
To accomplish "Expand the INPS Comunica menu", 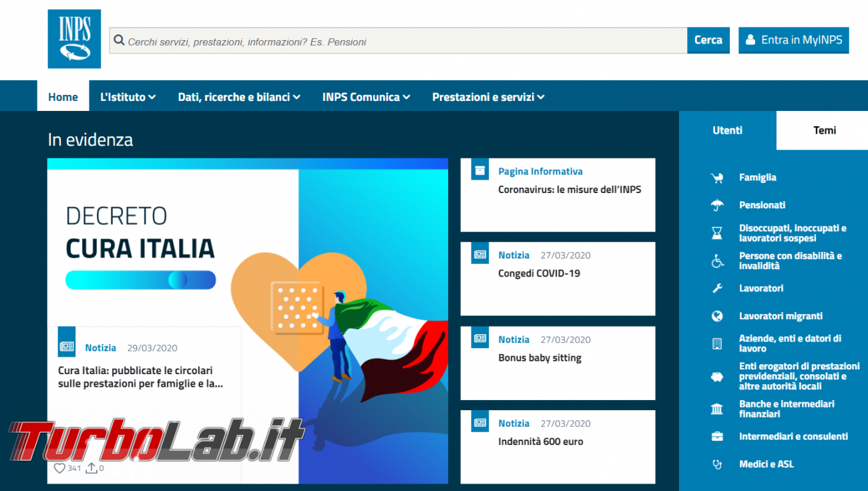I will pyautogui.click(x=366, y=97).
